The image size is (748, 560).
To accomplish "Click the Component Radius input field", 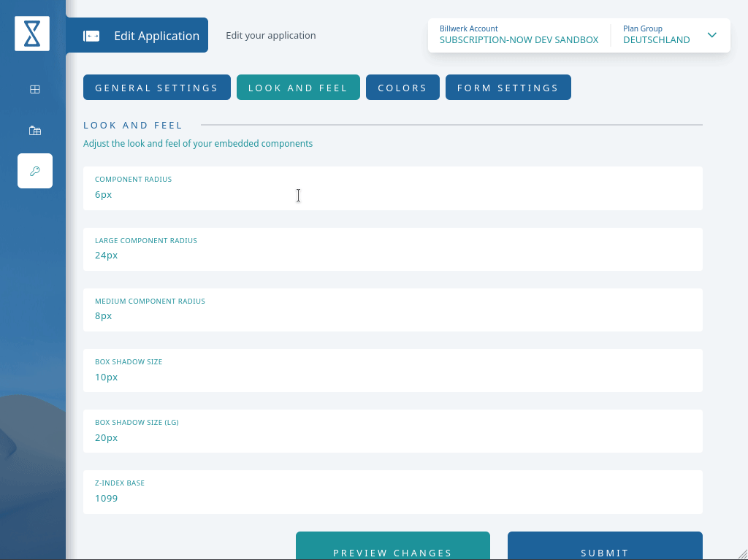I will click(392, 188).
